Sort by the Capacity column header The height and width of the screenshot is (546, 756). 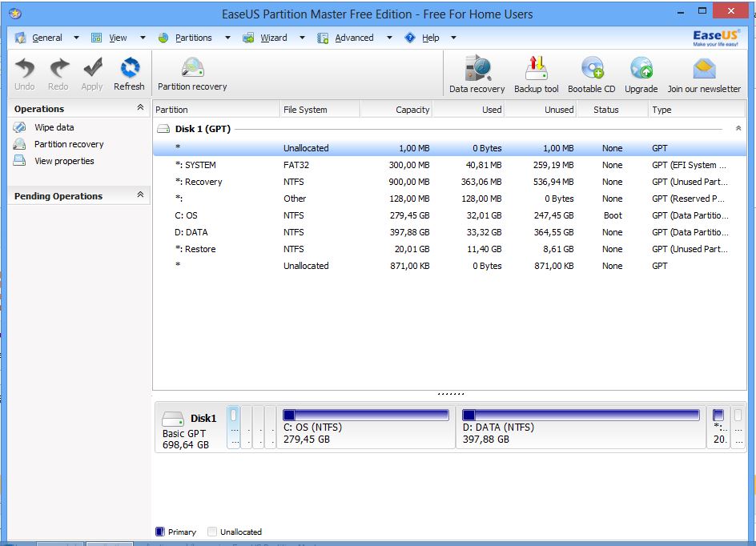point(396,110)
